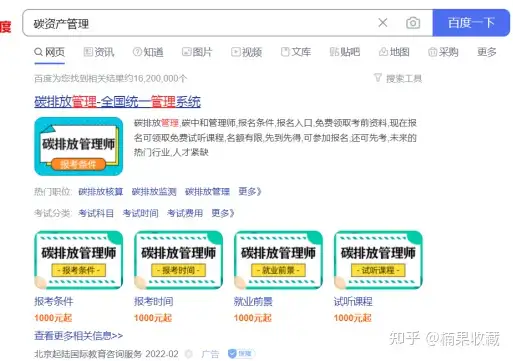Switch to the 资讯 tab

[99, 52]
